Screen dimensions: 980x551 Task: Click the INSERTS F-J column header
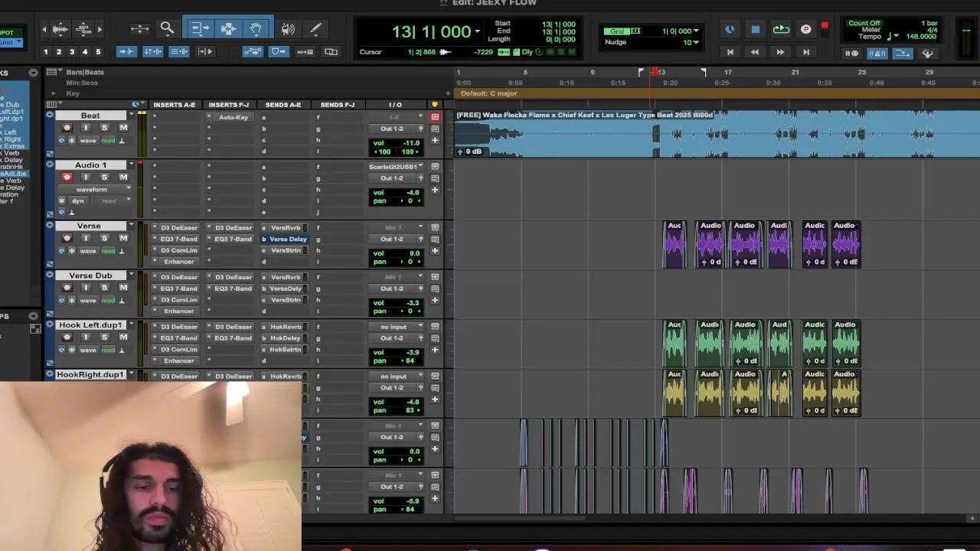[228, 105]
